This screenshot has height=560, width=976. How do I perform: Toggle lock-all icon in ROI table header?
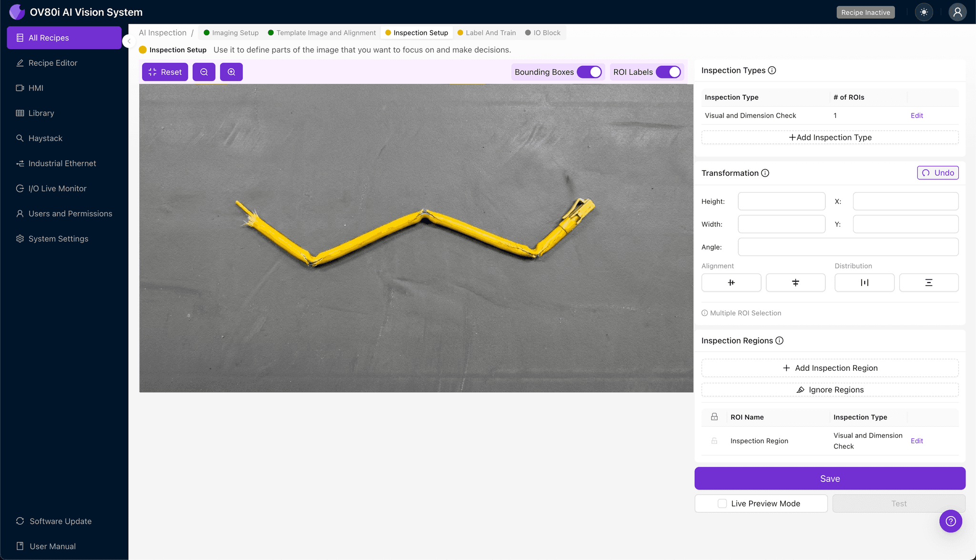[x=714, y=417]
